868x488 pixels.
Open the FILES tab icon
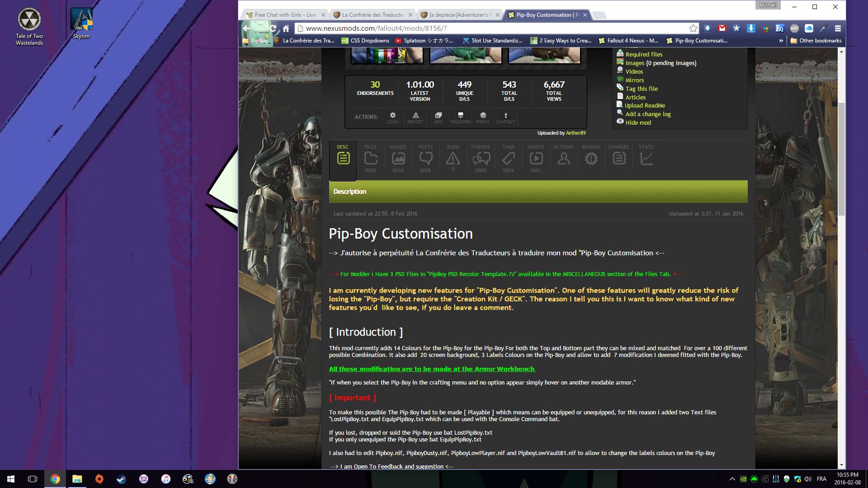point(371,159)
